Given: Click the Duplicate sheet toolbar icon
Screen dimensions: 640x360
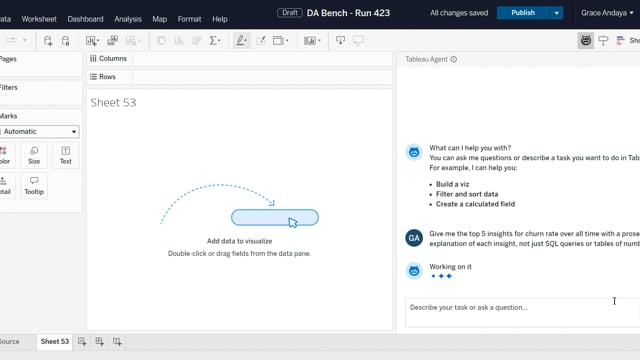Looking at the screenshot, I should click(112, 40).
